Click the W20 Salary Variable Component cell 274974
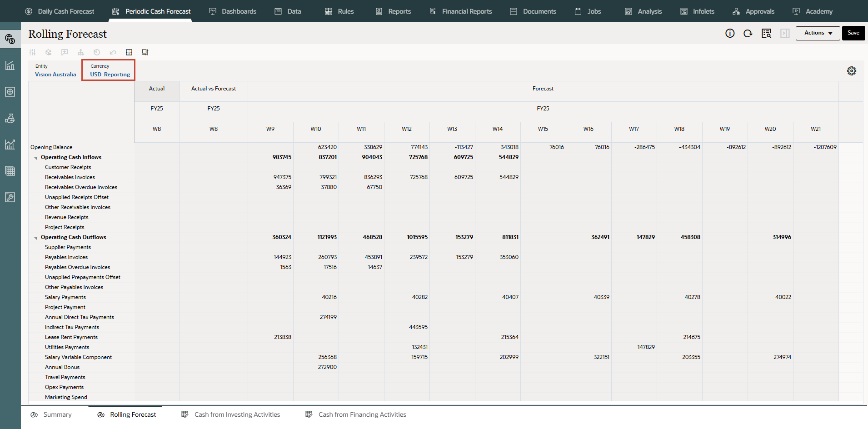This screenshot has height=429, width=868. 770,357
